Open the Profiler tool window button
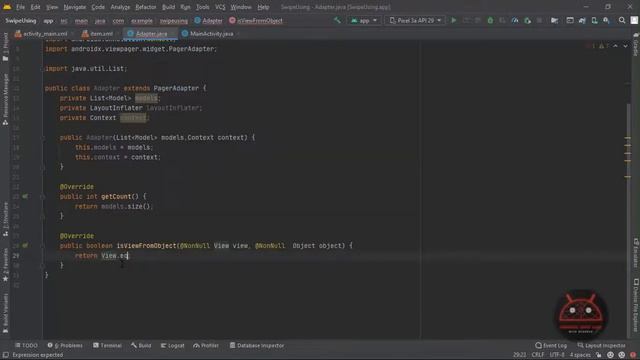The height and width of the screenshot is (360, 640). point(206,346)
